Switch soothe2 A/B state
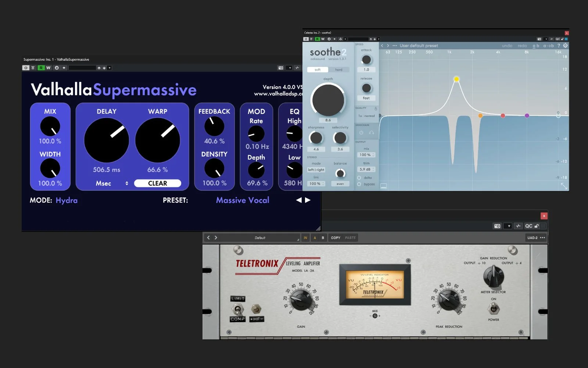588x368 pixels. [536, 46]
